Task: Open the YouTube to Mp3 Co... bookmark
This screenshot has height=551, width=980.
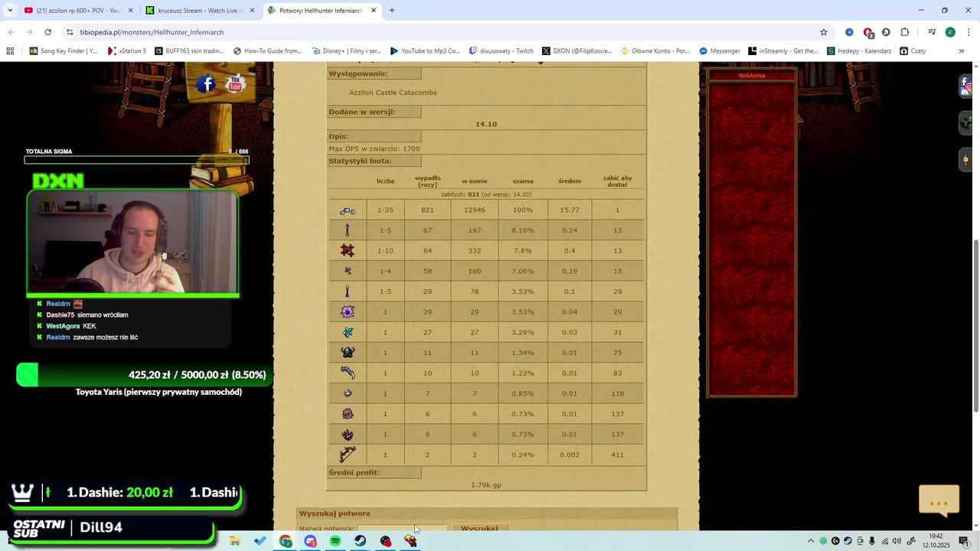Action: [425, 51]
